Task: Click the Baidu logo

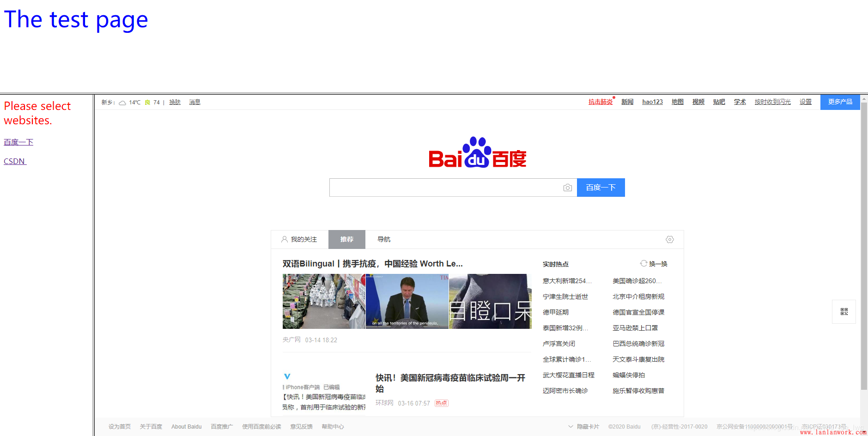Action: point(477,153)
